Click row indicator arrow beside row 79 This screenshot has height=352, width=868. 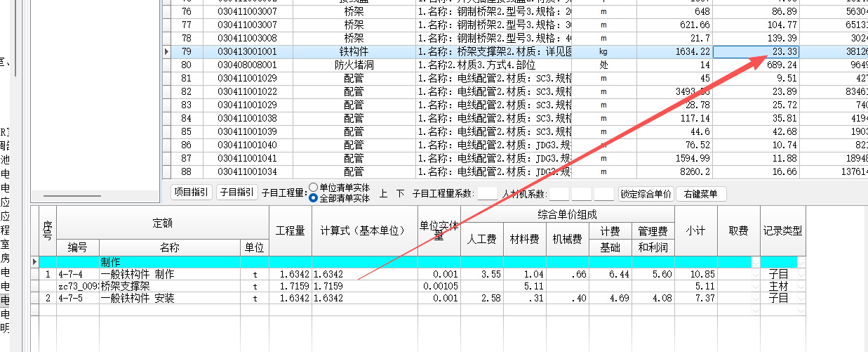(166, 51)
